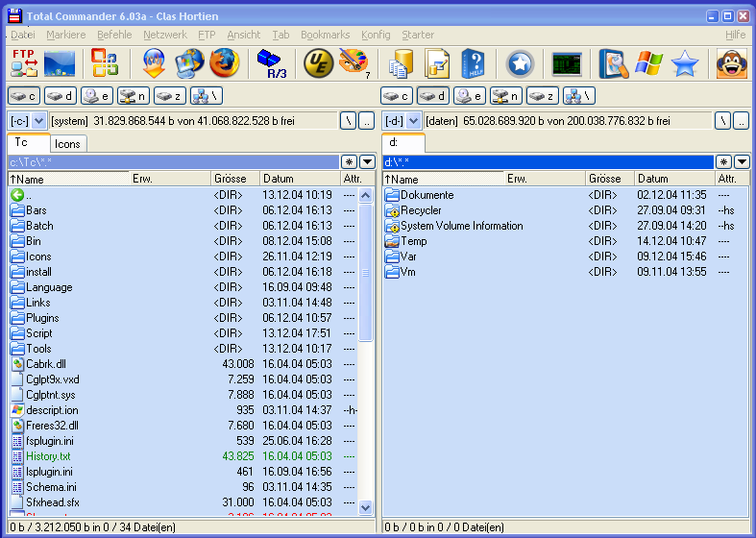Click the search magnifier toolbar icon

coord(614,63)
